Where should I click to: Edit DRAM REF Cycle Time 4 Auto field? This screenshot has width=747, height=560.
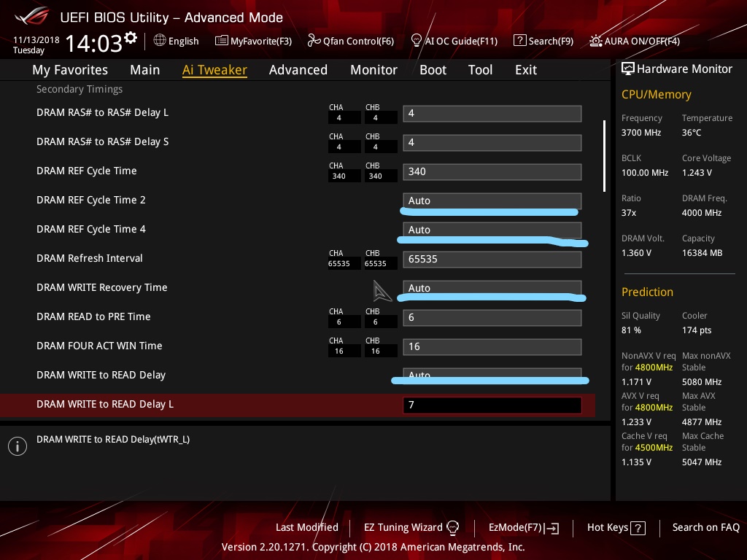coord(492,230)
